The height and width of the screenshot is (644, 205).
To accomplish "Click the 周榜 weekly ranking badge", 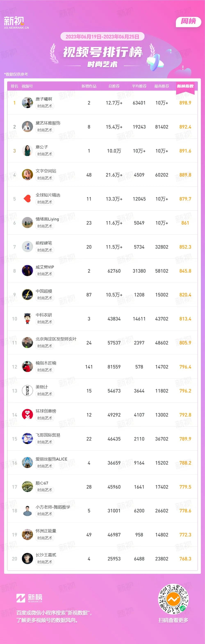I will click(189, 21).
